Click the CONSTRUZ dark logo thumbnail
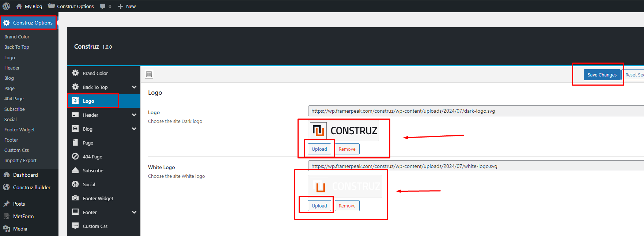Screen dimensions: 644x236 tap(344, 131)
